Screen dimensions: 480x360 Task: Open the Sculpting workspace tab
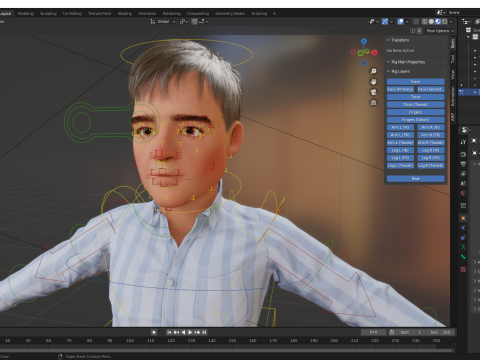click(48, 14)
